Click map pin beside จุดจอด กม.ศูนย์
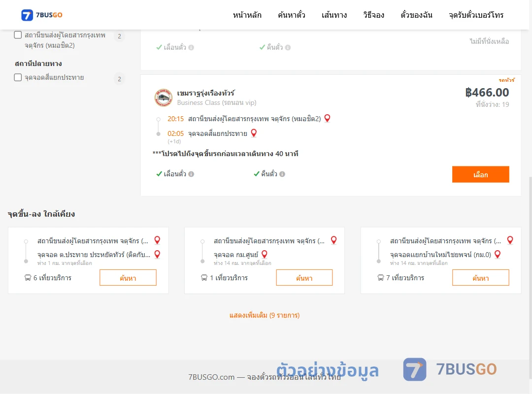The height and width of the screenshot is (394, 532). 265,254
